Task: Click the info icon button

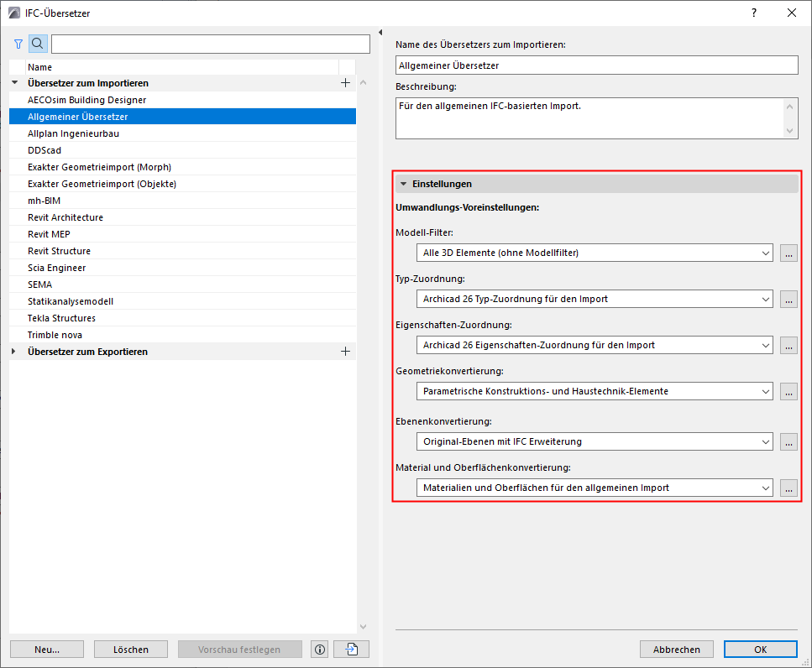Action: [x=320, y=650]
